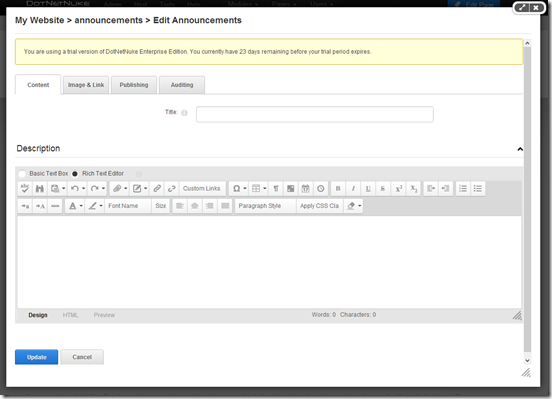Expand the table insert dropdown arrow

265,188
